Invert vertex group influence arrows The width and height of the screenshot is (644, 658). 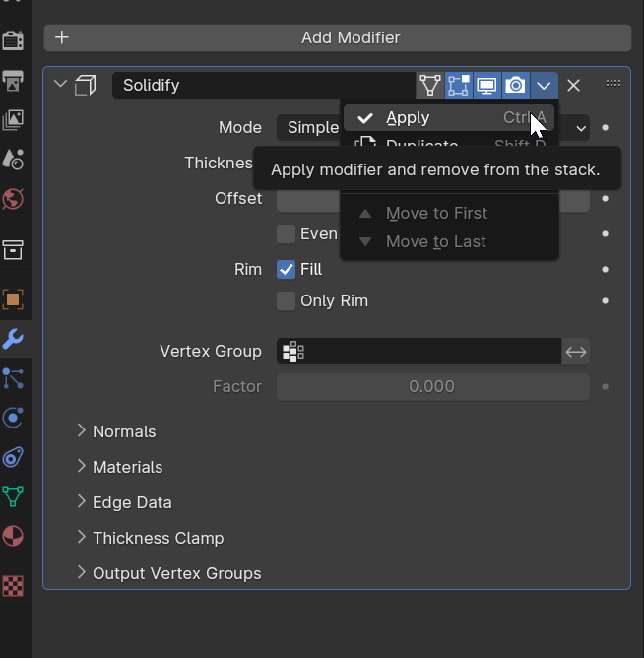[576, 352]
